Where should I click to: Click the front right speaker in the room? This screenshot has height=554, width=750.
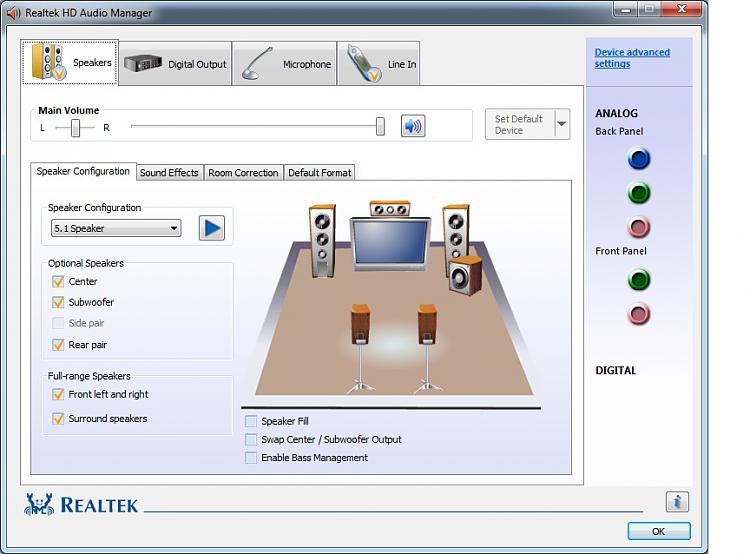click(455, 230)
